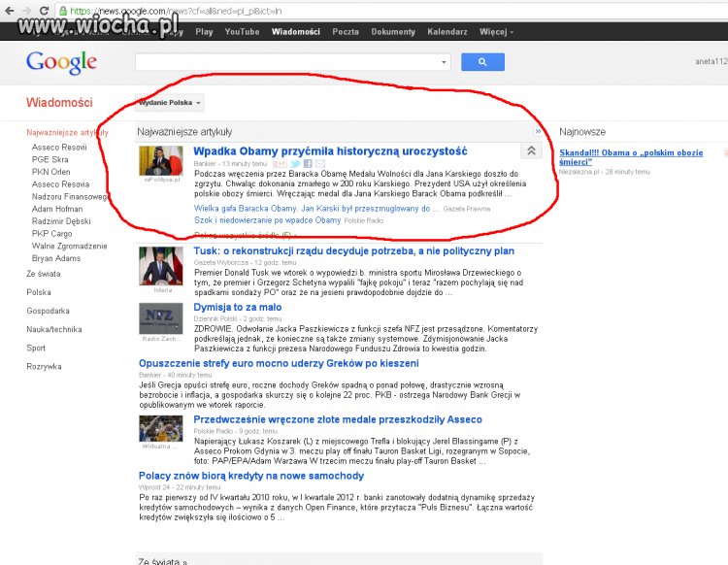Select Najważniejsze artykuły in left sidebar
Screen dimensions: 728x565
click(x=67, y=132)
